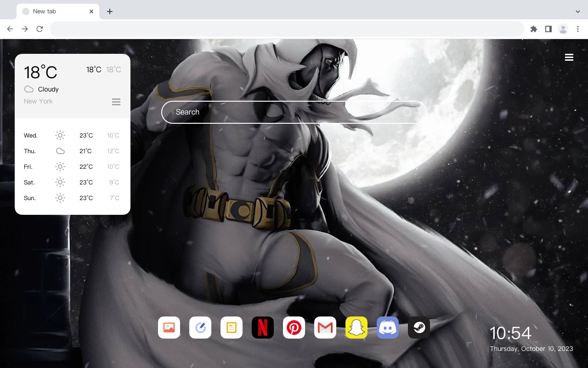Select the Thu. forecast day label
Image resolution: width=588 pixels, height=368 pixels.
(x=30, y=151)
